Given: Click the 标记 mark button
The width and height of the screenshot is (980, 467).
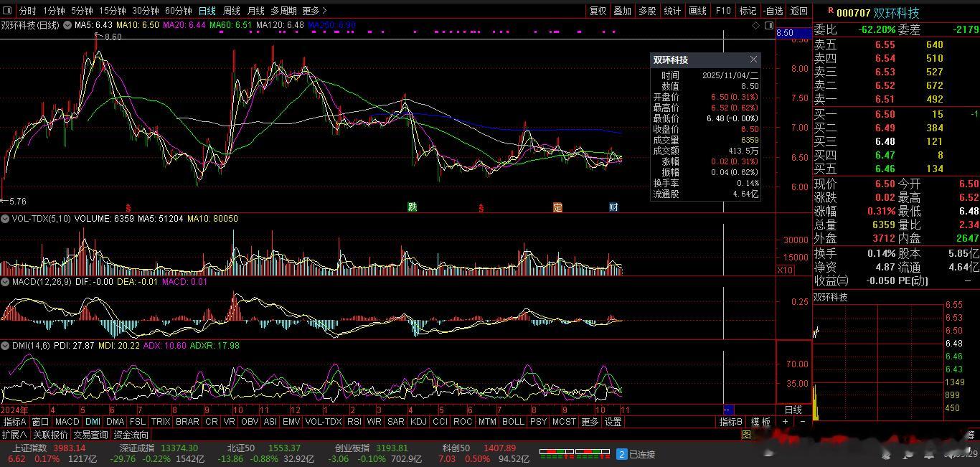Looking at the screenshot, I should pos(748,11).
